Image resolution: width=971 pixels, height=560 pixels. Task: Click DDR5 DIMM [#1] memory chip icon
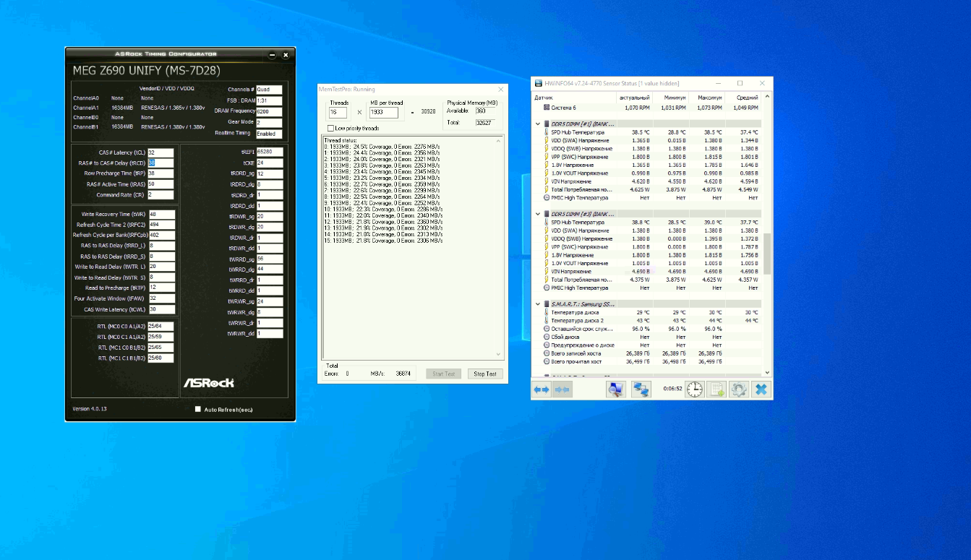[547, 124]
